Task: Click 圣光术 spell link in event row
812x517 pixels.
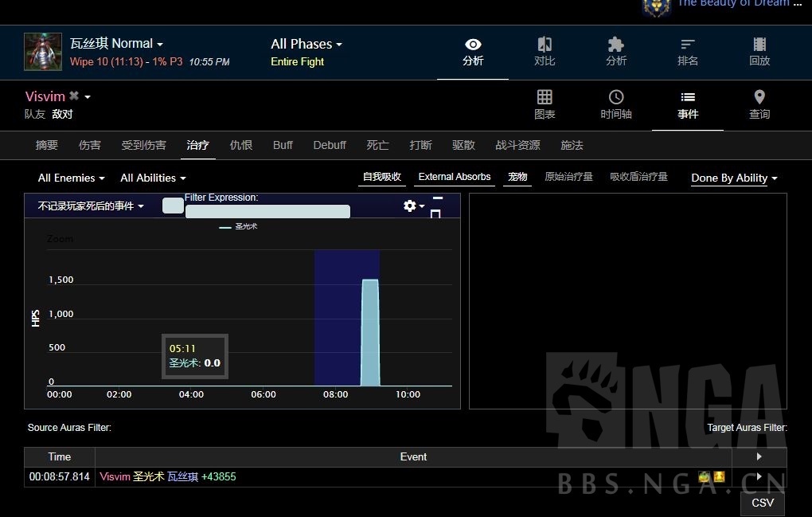Action: pos(149,476)
